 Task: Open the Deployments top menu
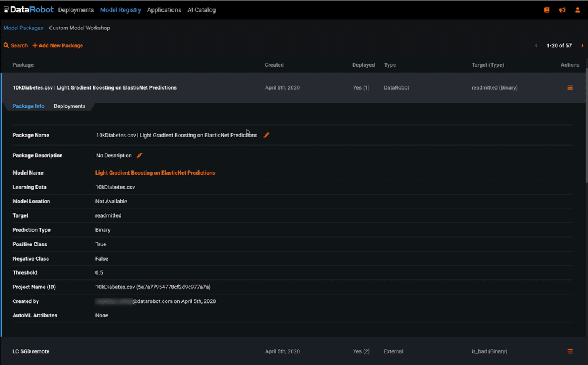[76, 10]
